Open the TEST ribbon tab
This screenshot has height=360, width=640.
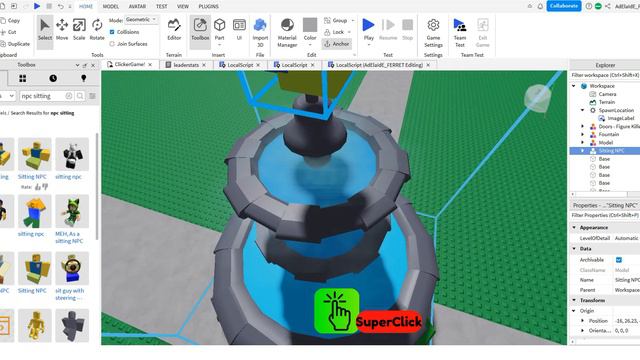pyautogui.click(x=162, y=7)
